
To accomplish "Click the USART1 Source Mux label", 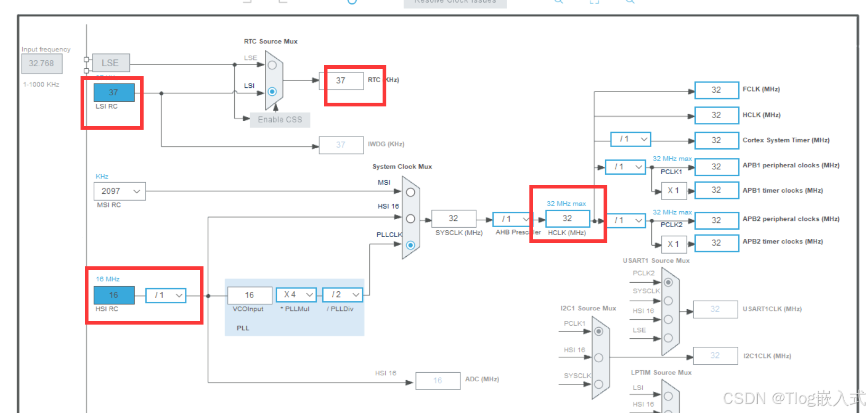I will click(x=656, y=261).
